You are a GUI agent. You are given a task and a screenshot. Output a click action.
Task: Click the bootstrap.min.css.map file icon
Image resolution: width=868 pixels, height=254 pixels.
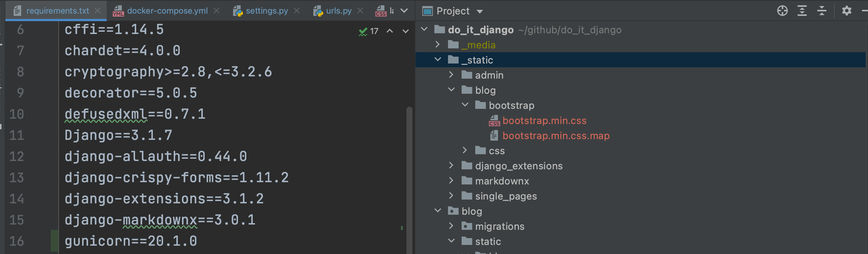494,135
